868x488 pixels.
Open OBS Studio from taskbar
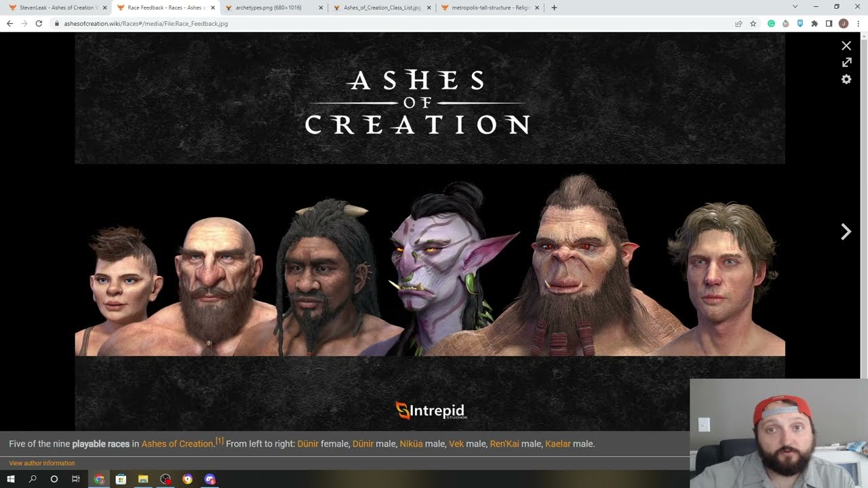click(165, 479)
